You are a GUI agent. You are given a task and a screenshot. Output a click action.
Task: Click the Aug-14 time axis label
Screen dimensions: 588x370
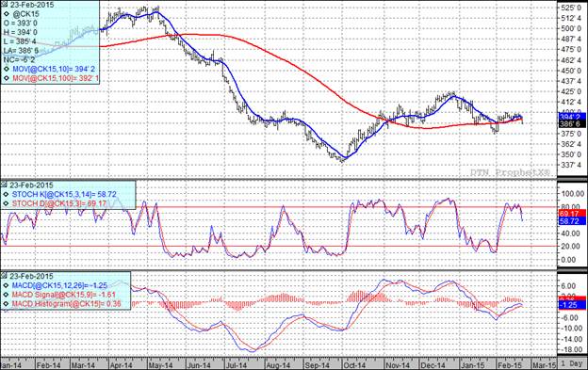[278, 364]
